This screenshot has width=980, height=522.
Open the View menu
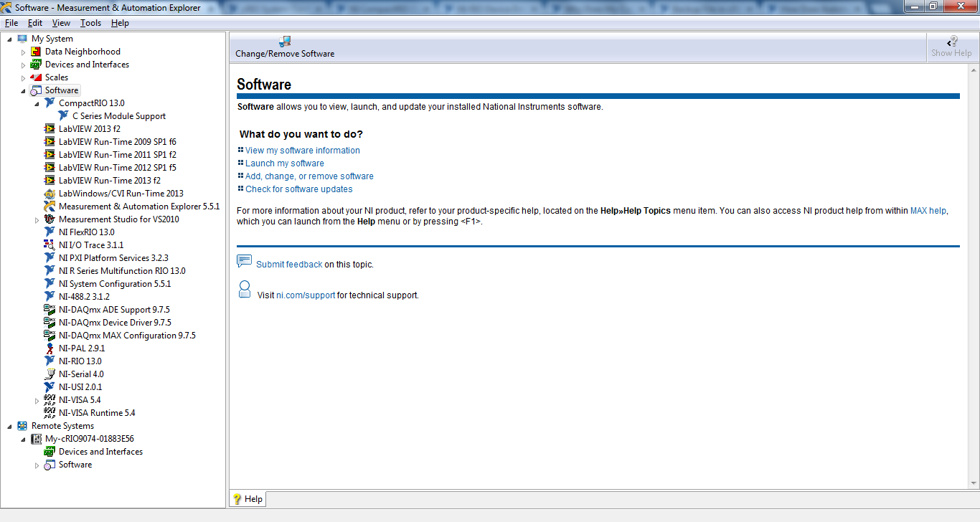click(x=61, y=23)
